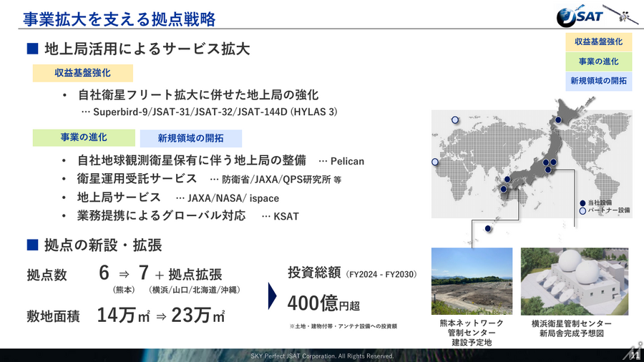
Task: Click the text 業務提携によるグローバル対応
Action: click(161, 215)
